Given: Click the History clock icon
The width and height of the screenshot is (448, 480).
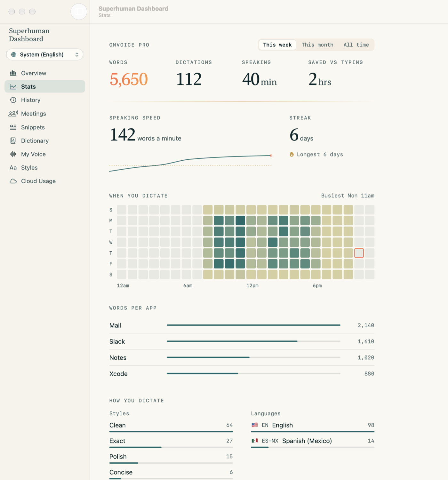Looking at the screenshot, I should (x=13, y=100).
